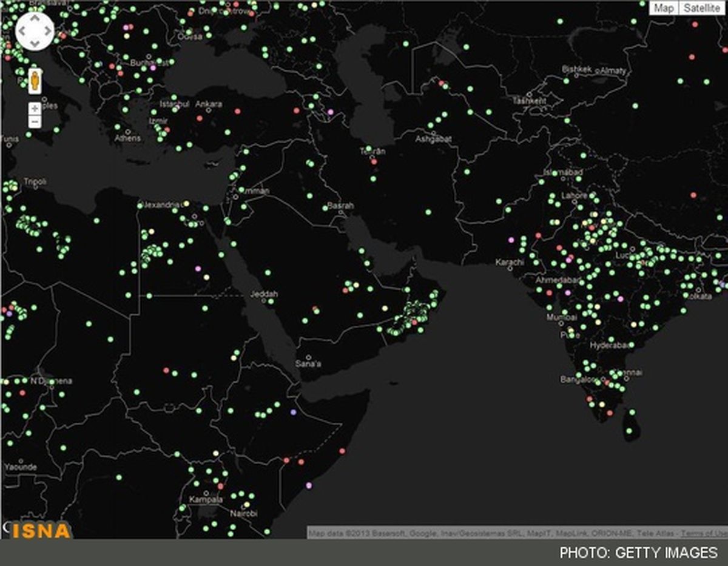Click the Ashgabat city label

(x=433, y=140)
